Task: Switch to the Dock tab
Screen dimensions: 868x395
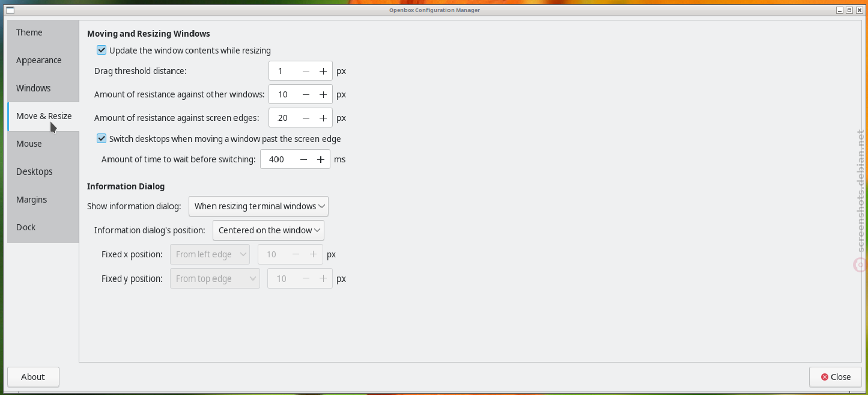Action: click(x=43, y=227)
